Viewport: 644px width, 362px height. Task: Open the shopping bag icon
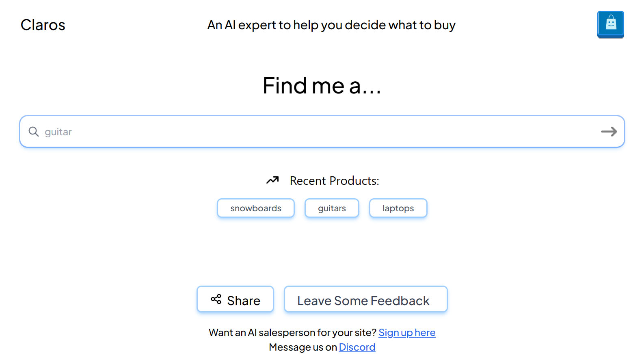610,24
